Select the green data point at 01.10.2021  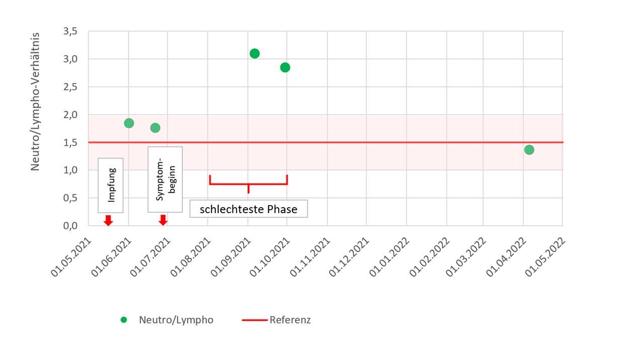point(285,67)
